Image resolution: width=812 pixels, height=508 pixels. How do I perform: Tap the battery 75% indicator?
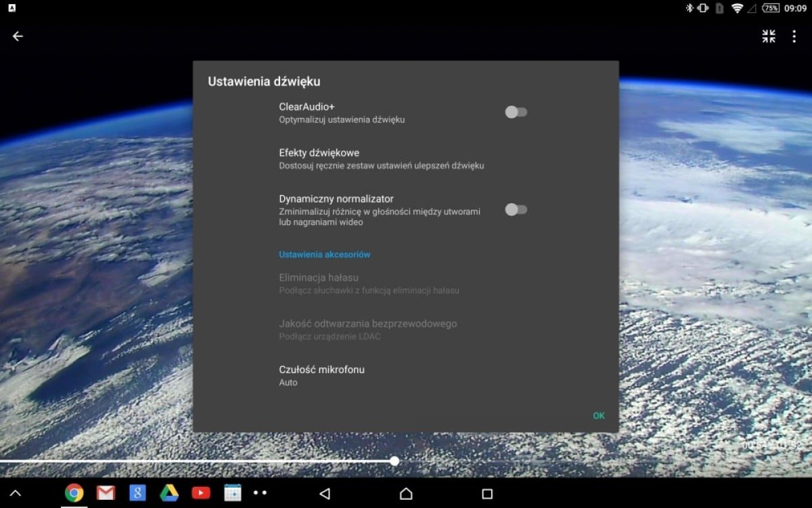(771, 8)
